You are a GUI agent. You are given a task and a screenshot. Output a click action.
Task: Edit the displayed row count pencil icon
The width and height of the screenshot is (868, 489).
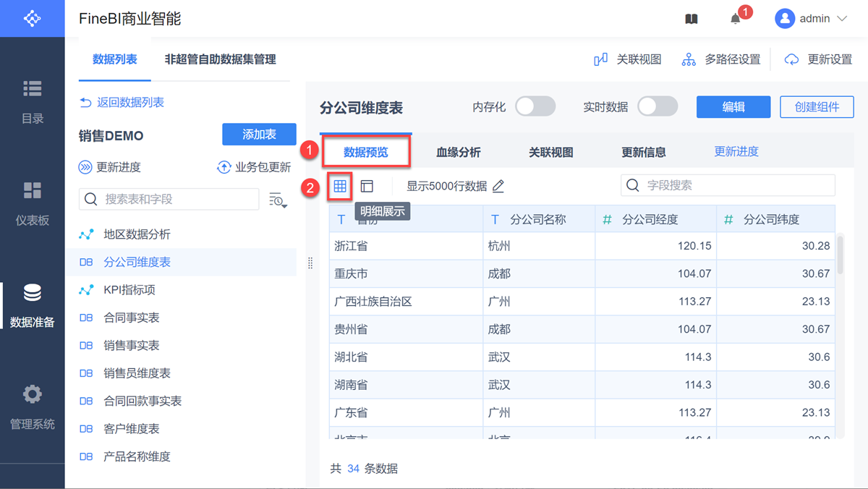pos(498,186)
